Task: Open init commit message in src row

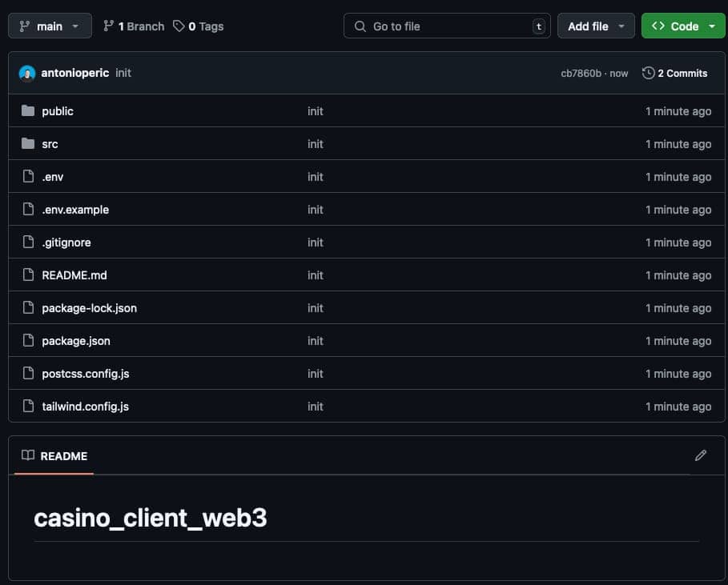Action: pos(316,144)
